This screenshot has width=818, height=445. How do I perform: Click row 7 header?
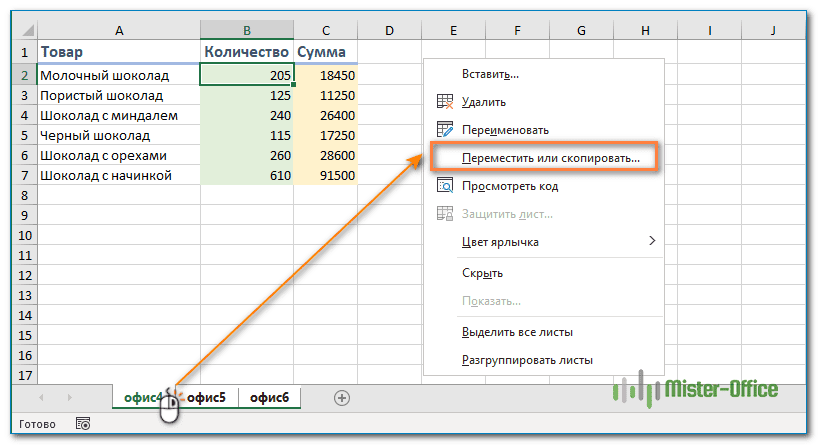(21, 176)
